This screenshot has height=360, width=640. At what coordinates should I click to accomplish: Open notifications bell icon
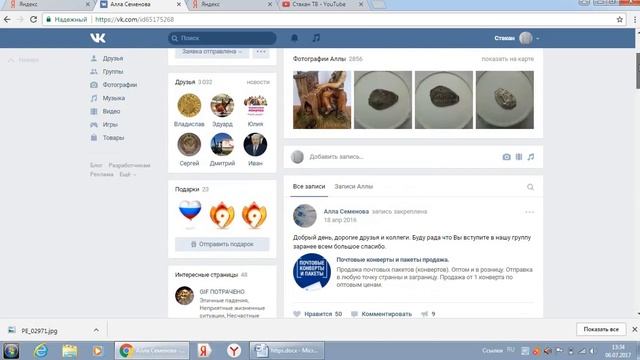tap(294, 38)
